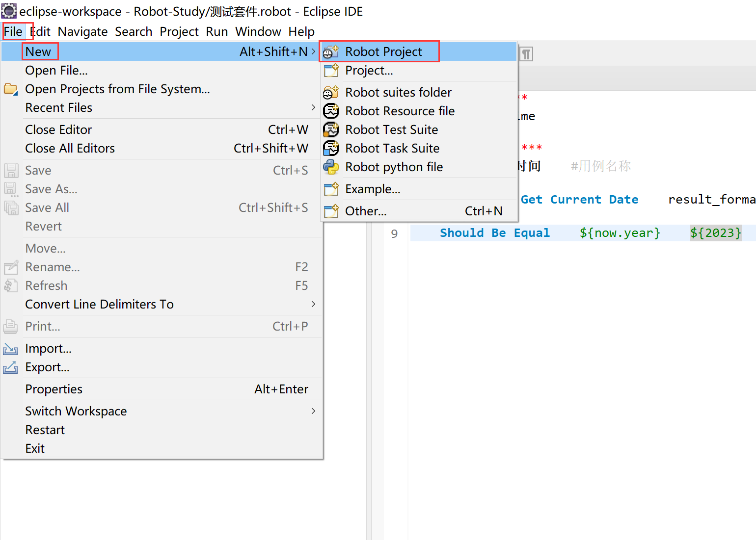Click the Open Projects from File System folder icon
This screenshot has width=756, height=540.
11,89
